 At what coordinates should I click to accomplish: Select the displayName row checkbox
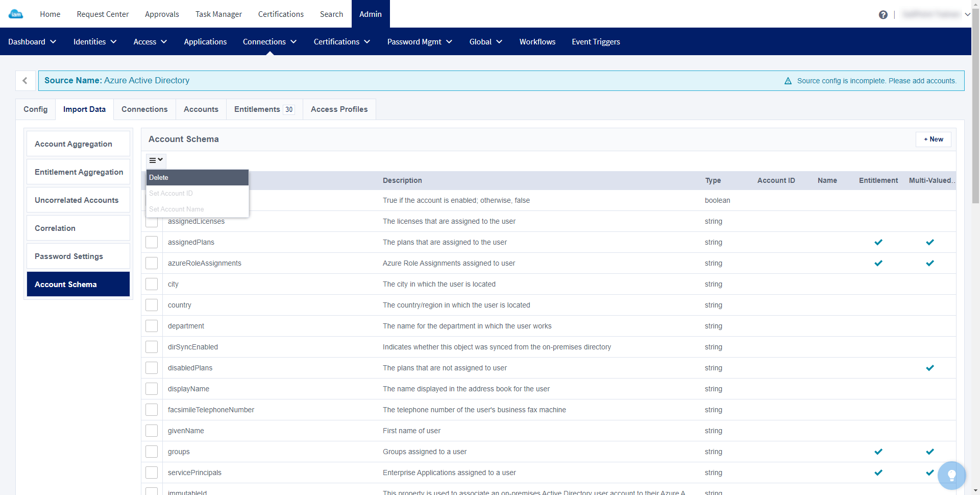click(x=152, y=389)
